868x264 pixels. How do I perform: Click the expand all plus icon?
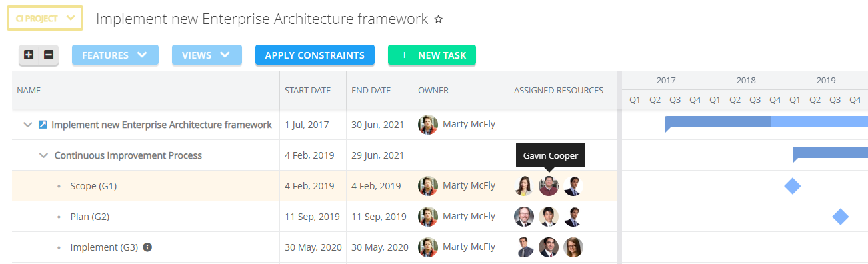pyautogui.click(x=29, y=55)
